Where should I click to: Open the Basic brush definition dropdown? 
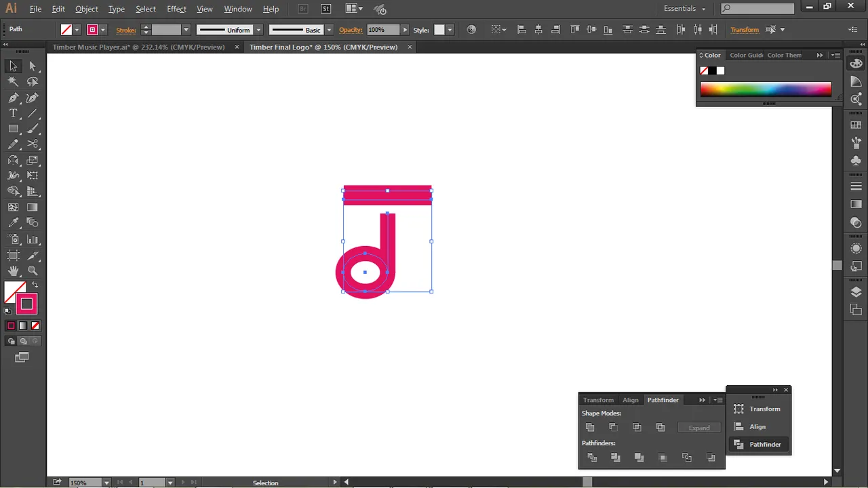point(329,30)
